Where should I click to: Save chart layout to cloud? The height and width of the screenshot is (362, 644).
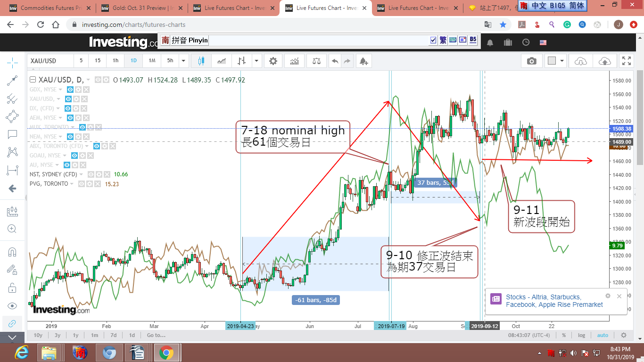point(604,61)
